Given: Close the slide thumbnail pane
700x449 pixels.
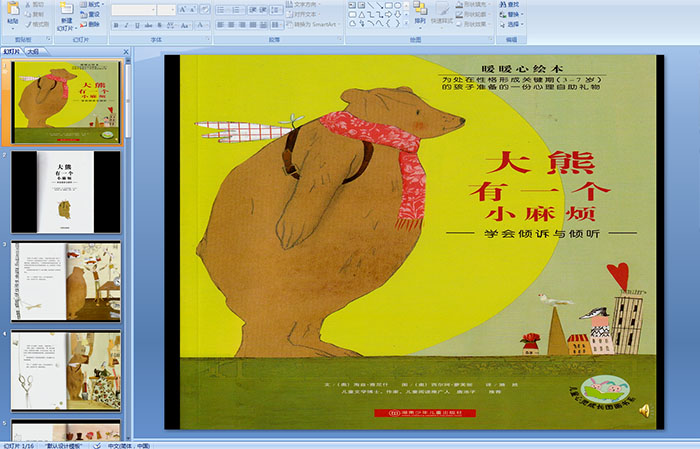Looking at the screenshot, I should click(x=126, y=52).
